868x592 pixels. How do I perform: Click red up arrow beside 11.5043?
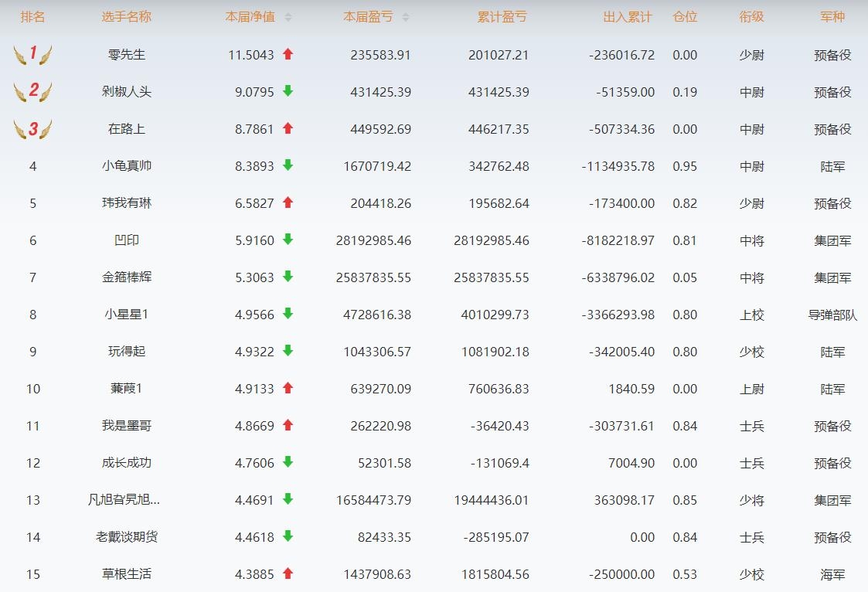coord(288,54)
